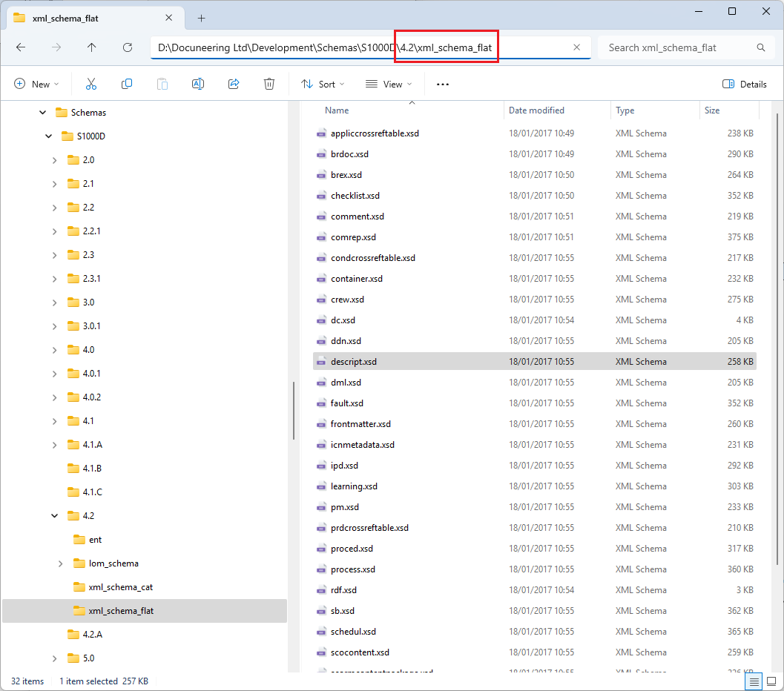Click the Share icon in toolbar

234,85
